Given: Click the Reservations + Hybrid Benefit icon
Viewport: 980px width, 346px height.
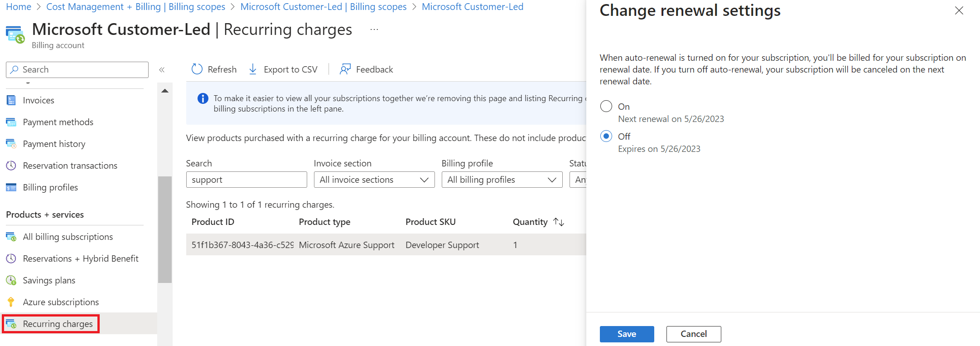Looking at the screenshot, I should [11, 258].
